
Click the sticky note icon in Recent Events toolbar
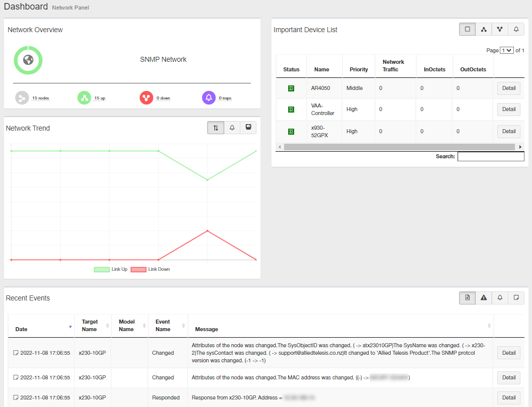[x=516, y=298]
